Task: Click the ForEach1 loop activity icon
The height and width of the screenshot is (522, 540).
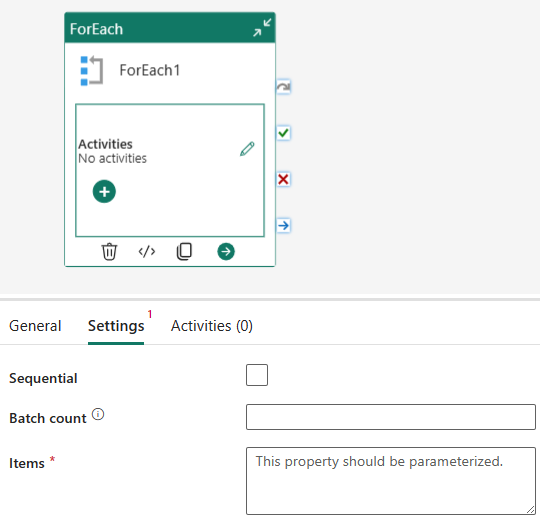Action: pyautogui.click(x=92, y=71)
